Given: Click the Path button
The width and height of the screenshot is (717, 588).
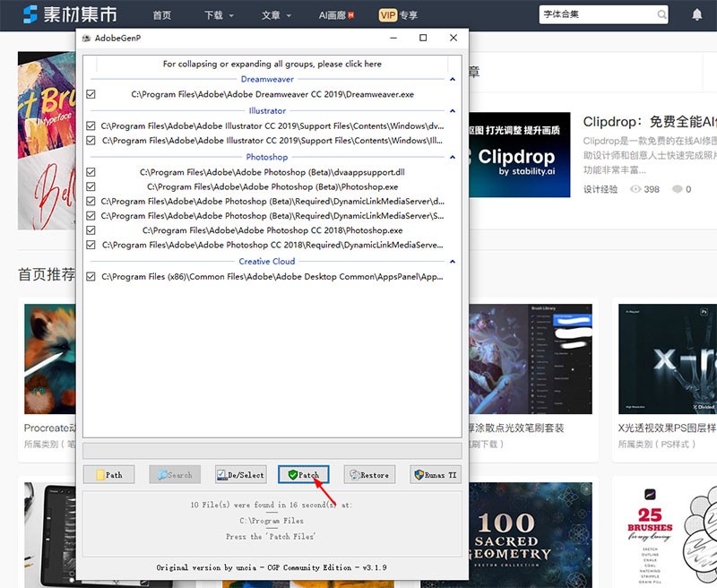Looking at the screenshot, I should pos(108,474).
